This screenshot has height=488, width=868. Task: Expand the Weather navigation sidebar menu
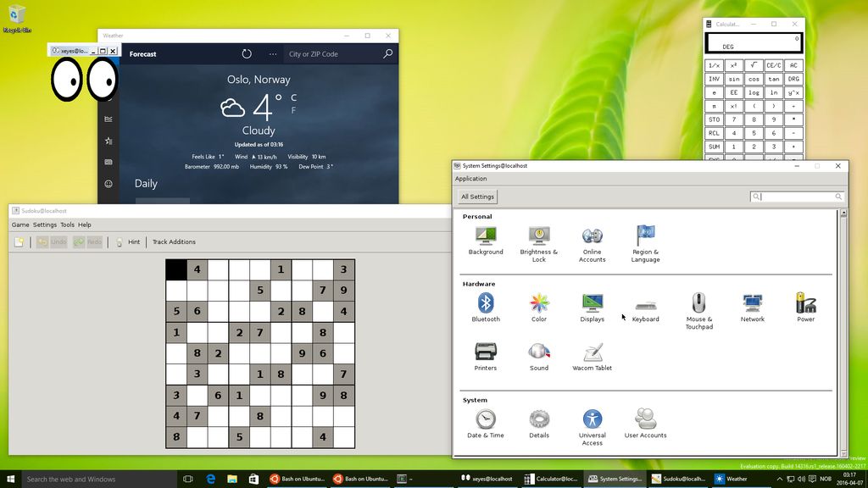(108, 53)
